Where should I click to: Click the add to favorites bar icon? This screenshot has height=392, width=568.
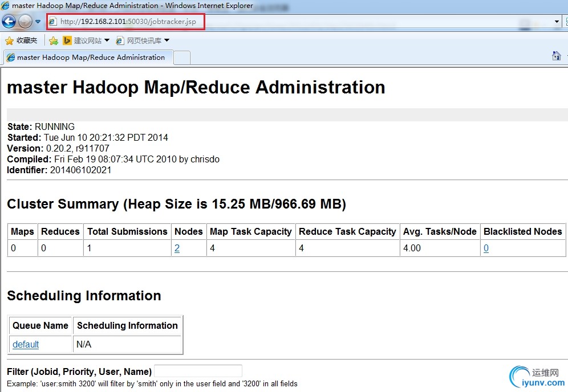tap(54, 40)
